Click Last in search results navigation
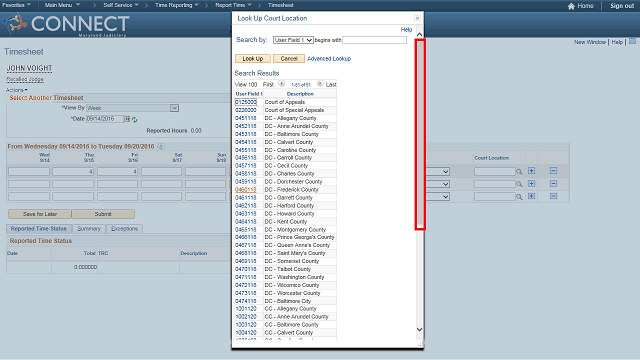Screen dimensions: 640x360 click(x=331, y=84)
